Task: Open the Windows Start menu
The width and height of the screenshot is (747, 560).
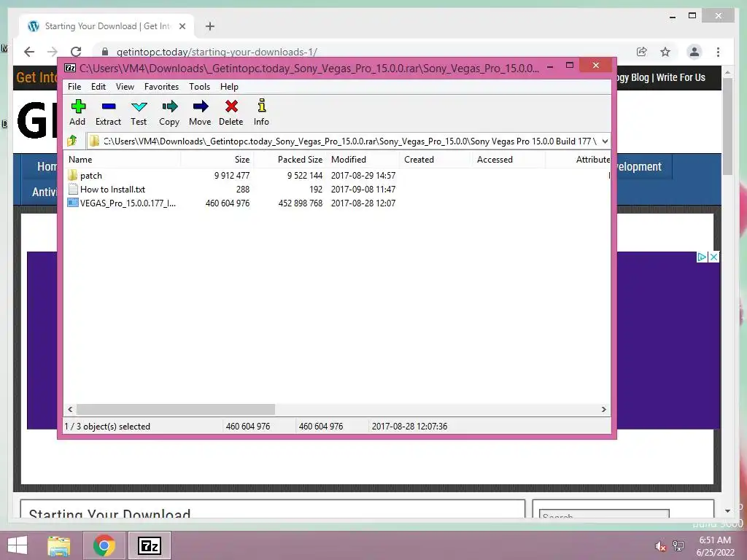Action: pos(18,545)
